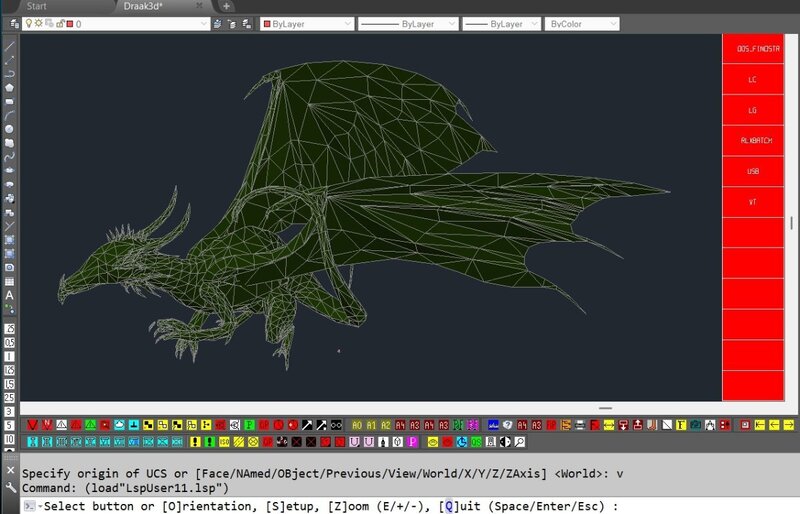Switch to the Start tab

(36, 6)
